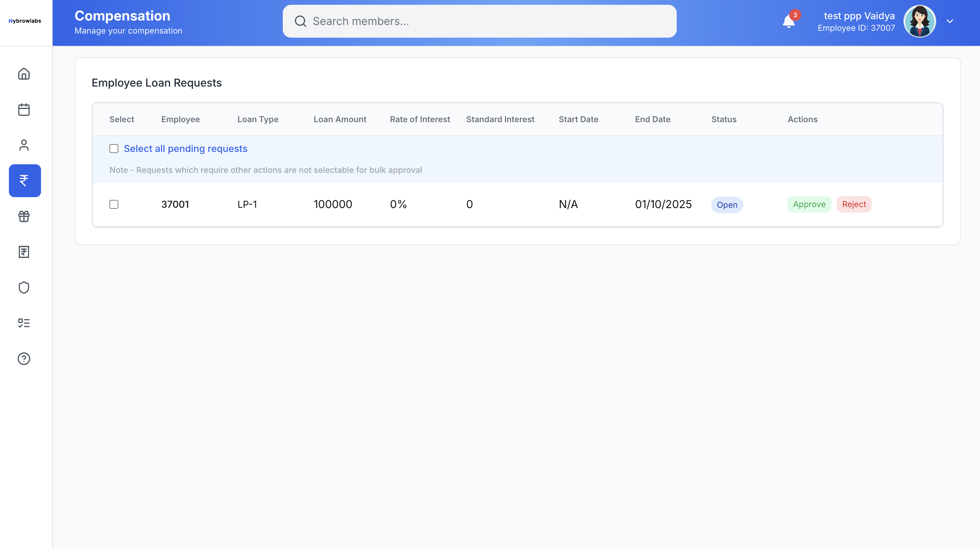
Task: Click inside the Search members field
Action: [x=479, y=21]
